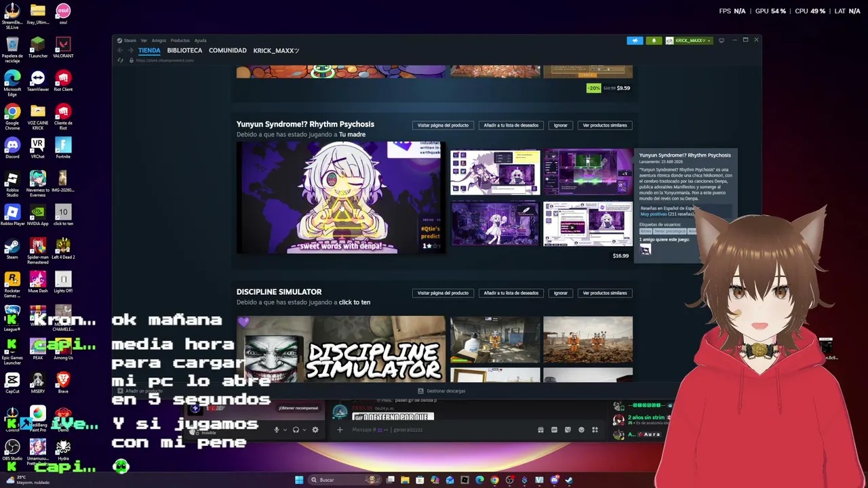
Task: Reload the Steam store page
Action: click(121, 60)
